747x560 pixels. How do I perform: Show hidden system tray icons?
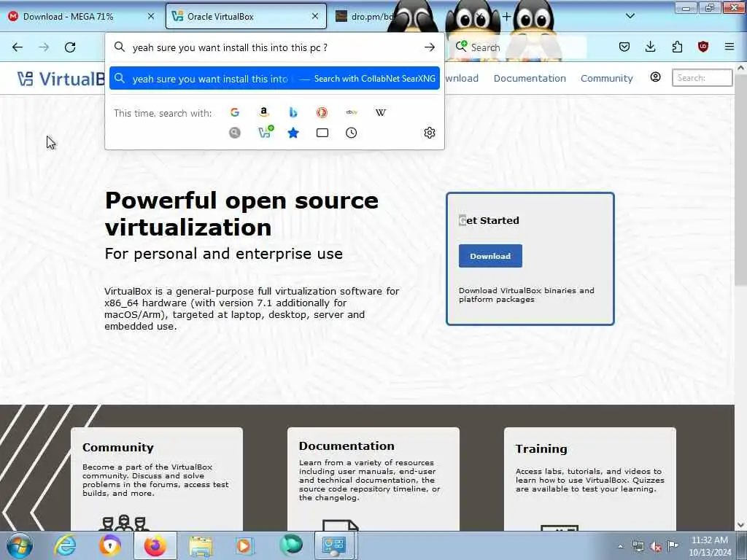(620, 546)
